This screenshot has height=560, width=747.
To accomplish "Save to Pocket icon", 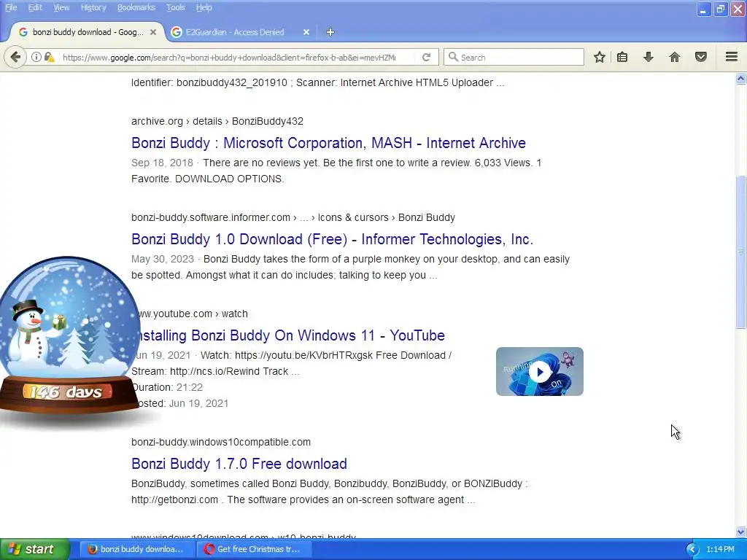I will click(x=701, y=57).
